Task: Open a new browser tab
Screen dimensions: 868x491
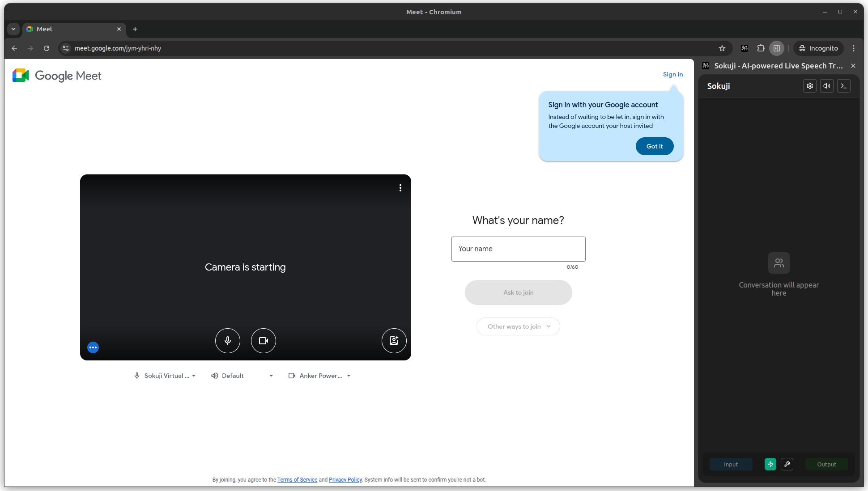Action: click(135, 29)
